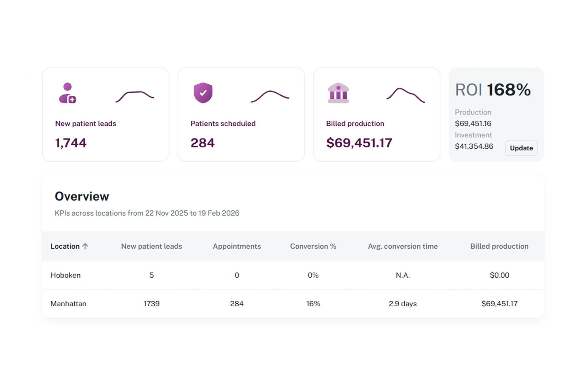Sort by New patient leads column
588x389 pixels.
tap(151, 246)
